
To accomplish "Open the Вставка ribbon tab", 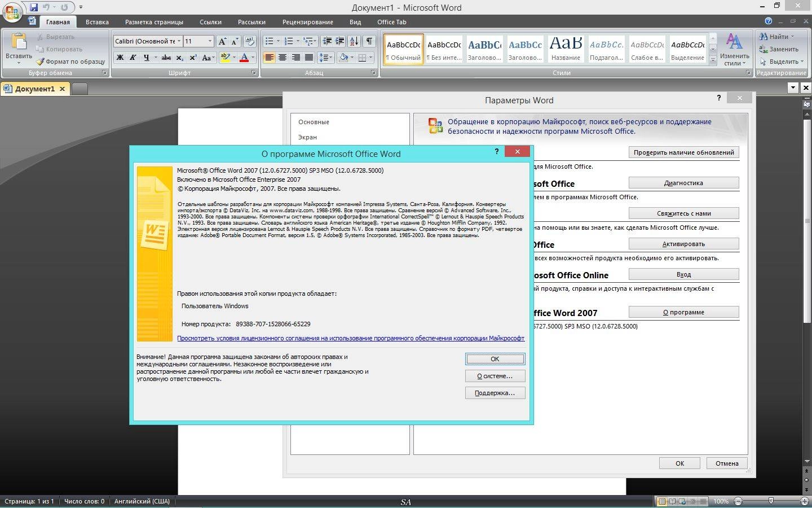I will click(x=97, y=22).
